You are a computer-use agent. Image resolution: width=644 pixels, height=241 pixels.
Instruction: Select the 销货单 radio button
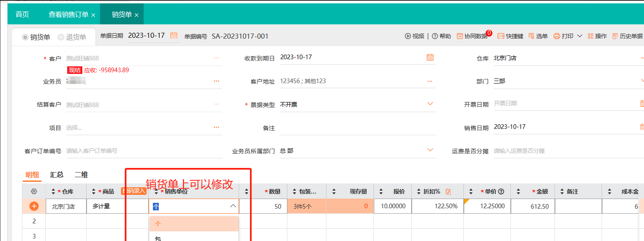point(25,37)
